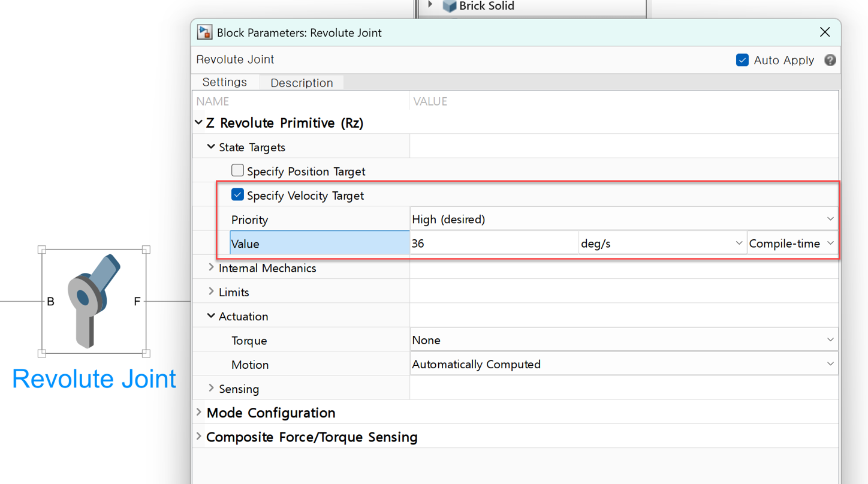
Task: Select the Settings tab
Action: tap(225, 82)
